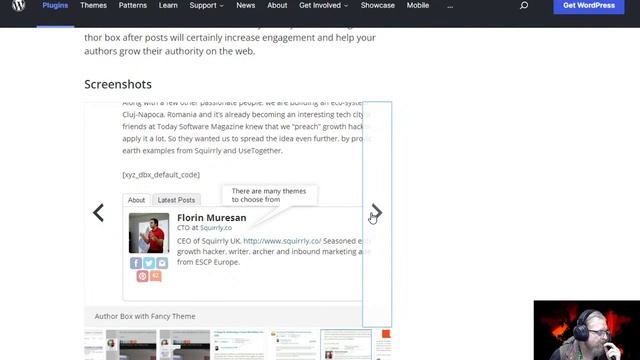
Task: Click the Get WordPress button
Action: pos(589,6)
